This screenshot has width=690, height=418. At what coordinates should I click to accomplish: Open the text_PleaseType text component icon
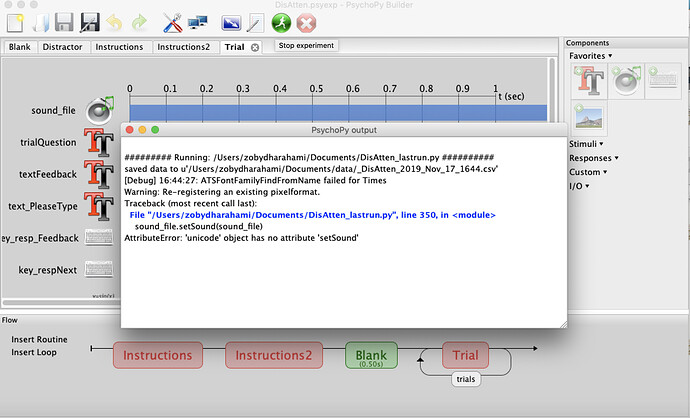pyautogui.click(x=99, y=206)
